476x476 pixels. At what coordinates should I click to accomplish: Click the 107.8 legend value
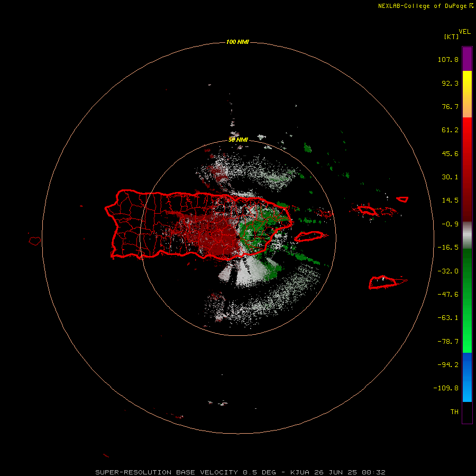(448, 59)
